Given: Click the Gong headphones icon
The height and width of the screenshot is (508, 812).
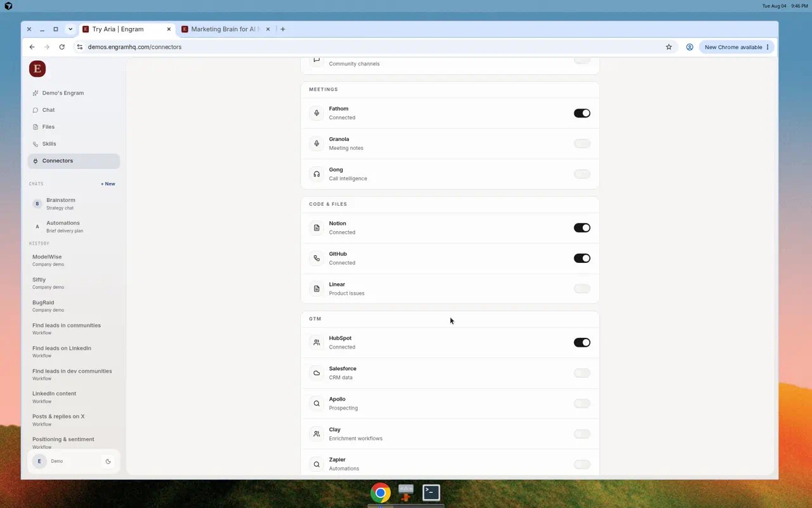Looking at the screenshot, I should pos(317,174).
